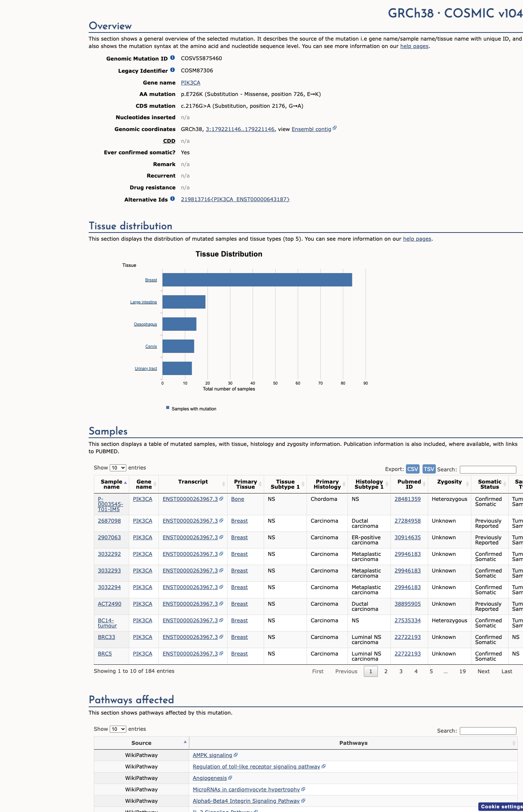Click Next in samples pagination
Screen dimensions: 523x812
click(x=483, y=671)
